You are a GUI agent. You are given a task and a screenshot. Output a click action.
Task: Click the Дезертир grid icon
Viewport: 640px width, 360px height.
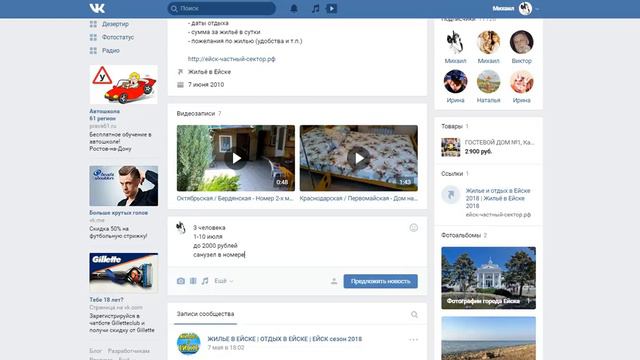(x=93, y=24)
